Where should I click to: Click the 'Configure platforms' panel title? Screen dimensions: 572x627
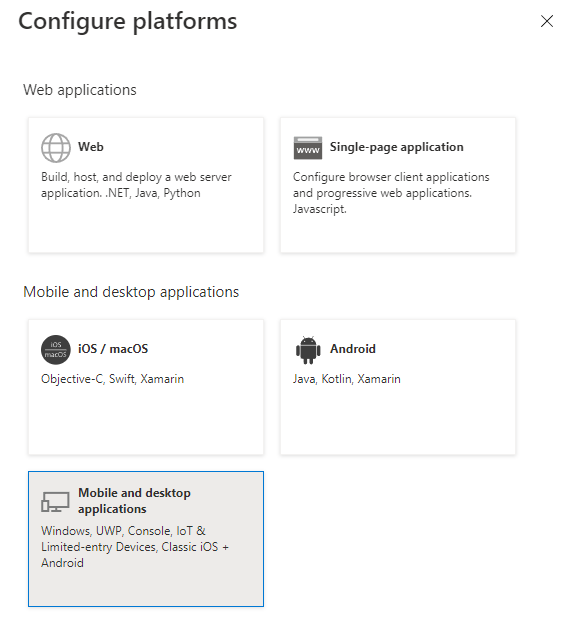(x=128, y=21)
